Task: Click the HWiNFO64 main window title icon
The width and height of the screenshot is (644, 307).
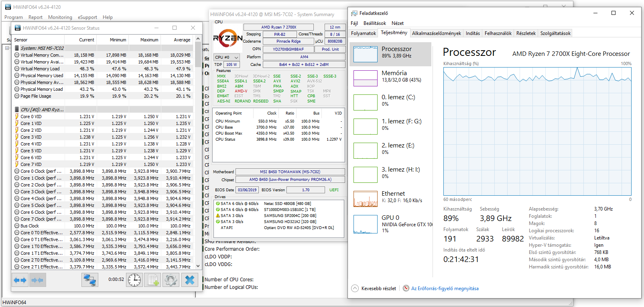Action: click(x=8, y=7)
